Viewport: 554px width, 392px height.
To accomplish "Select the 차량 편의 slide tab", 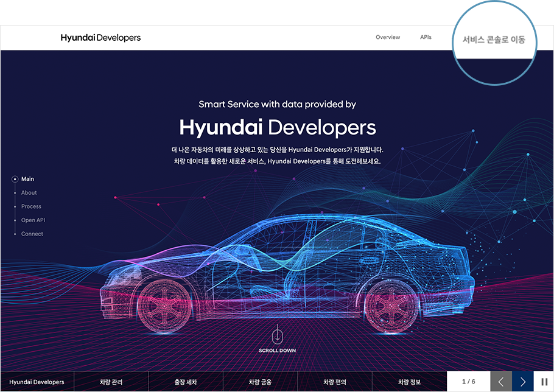I will point(334,382).
